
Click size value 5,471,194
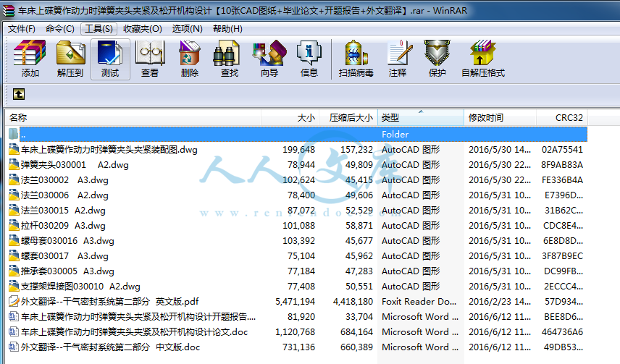pos(296,301)
